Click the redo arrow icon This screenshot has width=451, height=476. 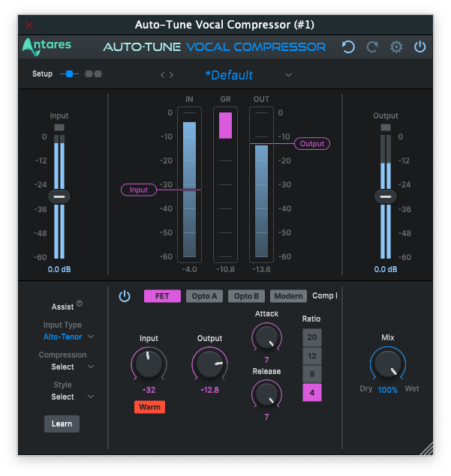372,47
